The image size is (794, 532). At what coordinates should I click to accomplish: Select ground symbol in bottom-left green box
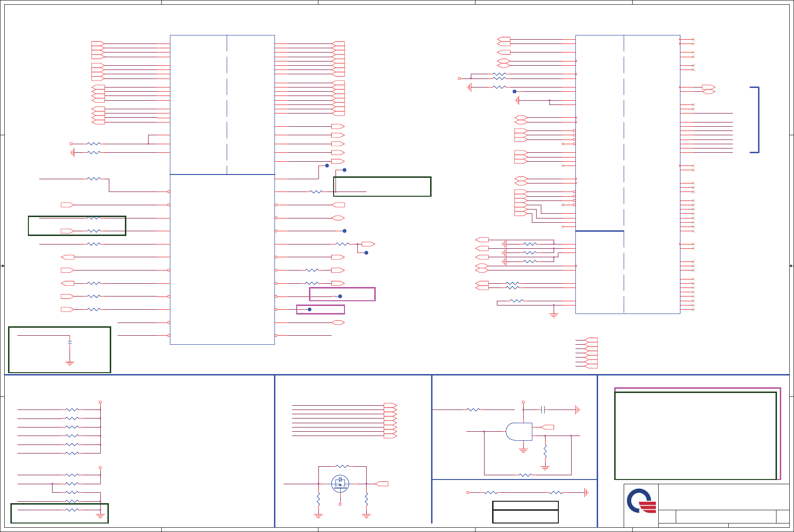coord(70,364)
